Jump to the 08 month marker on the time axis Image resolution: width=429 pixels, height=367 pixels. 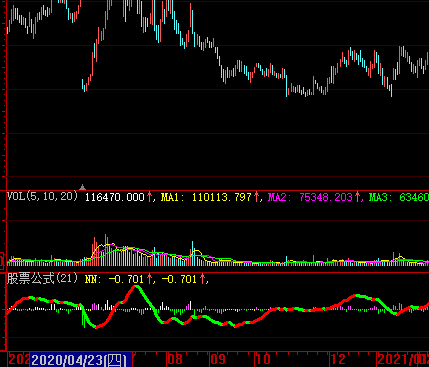click(x=175, y=359)
